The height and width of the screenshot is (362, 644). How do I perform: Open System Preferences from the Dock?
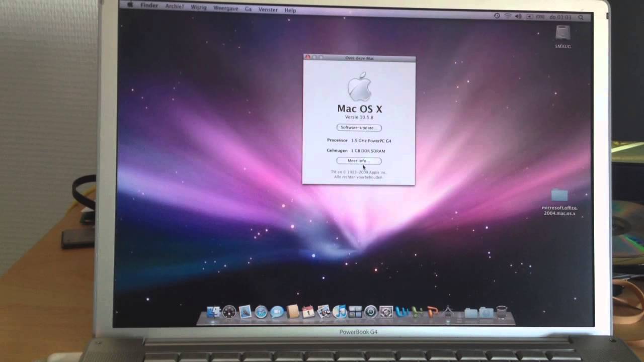(x=386, y=312)
